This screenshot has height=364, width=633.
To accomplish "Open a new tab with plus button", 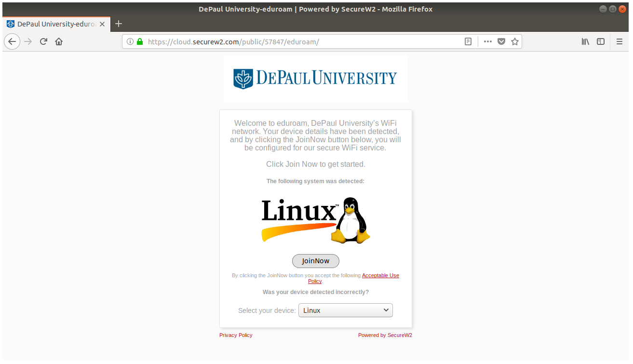I will click(119, 24).
